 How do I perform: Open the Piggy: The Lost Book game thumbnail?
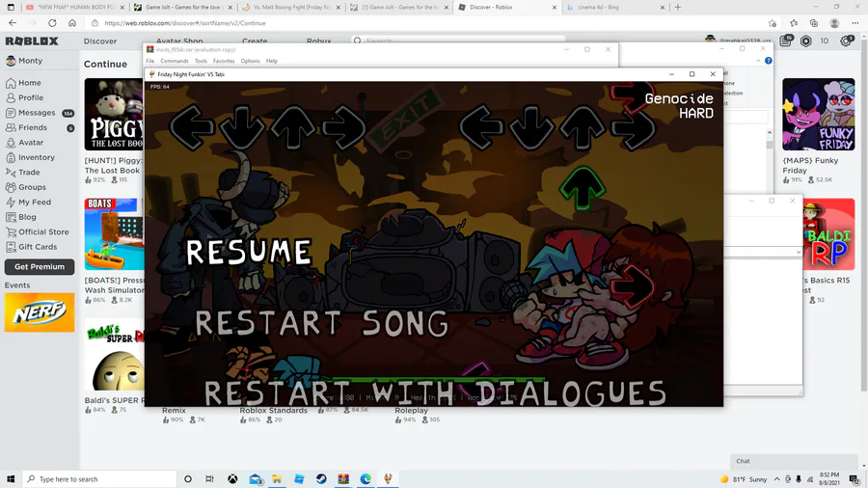click(114, 115)
